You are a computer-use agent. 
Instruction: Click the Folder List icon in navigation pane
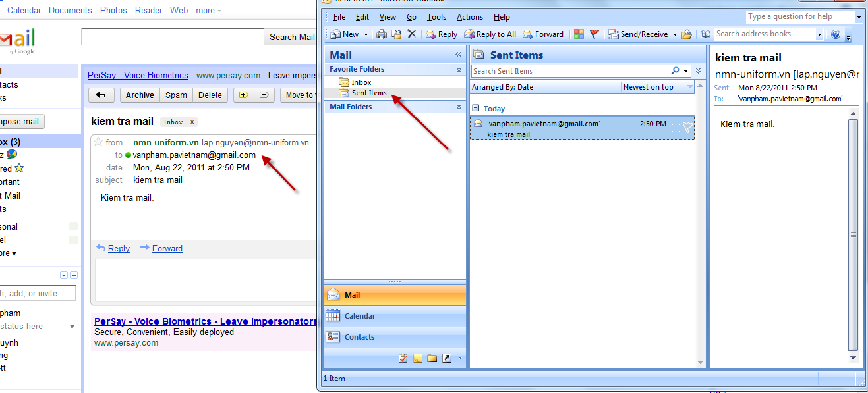432,359
